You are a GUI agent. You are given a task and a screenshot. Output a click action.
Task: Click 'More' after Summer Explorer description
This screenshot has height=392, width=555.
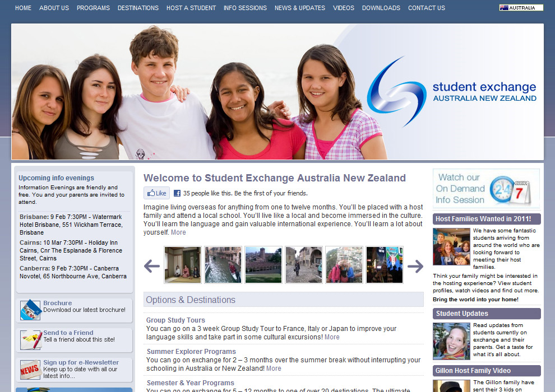click(x=274, y=368)
